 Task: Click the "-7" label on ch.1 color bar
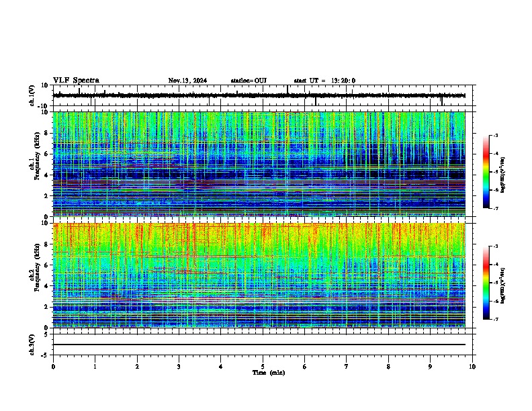(495, 208)
